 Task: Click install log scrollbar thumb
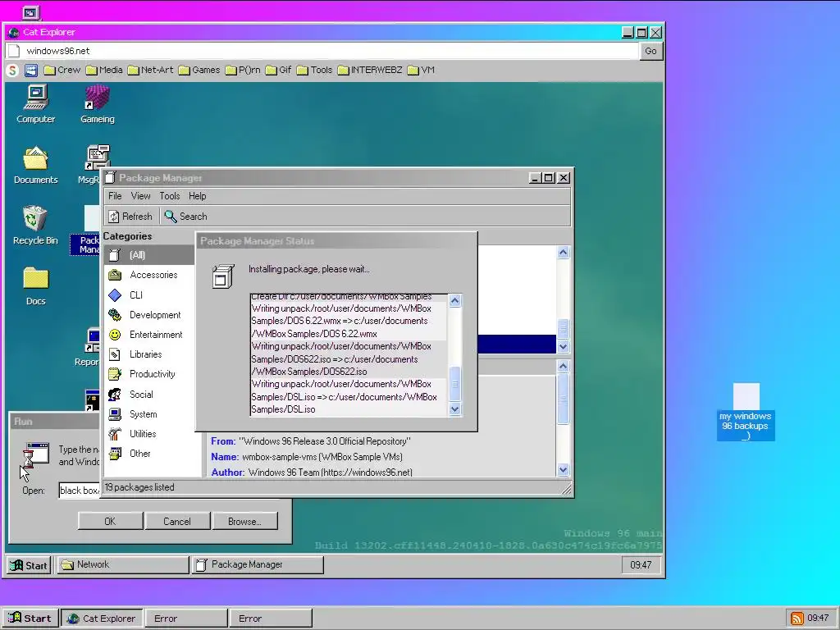[454, 384]
